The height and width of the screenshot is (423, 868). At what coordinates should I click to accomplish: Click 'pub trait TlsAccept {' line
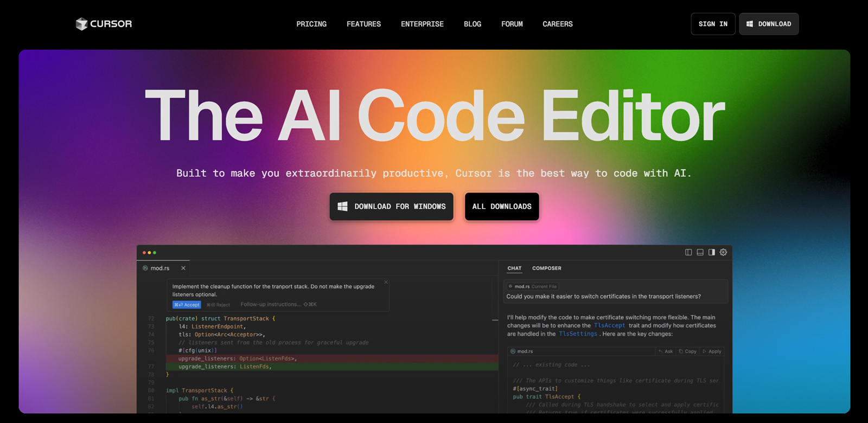coord(547,396)
